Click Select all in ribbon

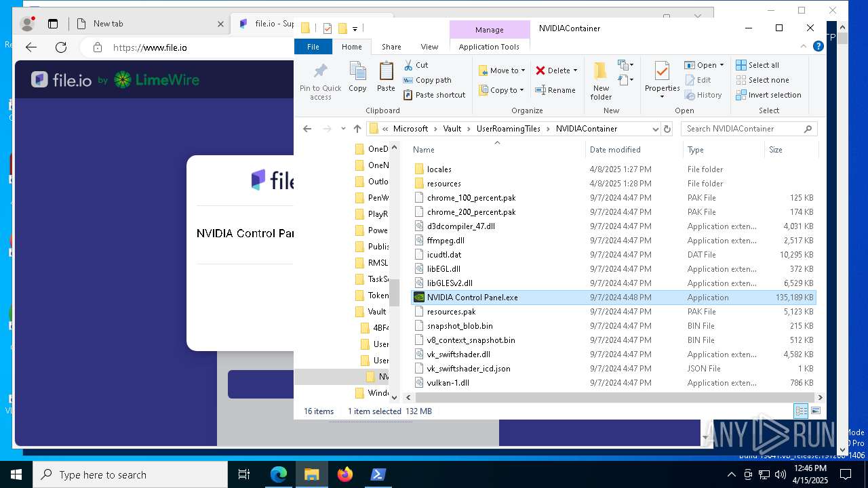click(758, 65)
